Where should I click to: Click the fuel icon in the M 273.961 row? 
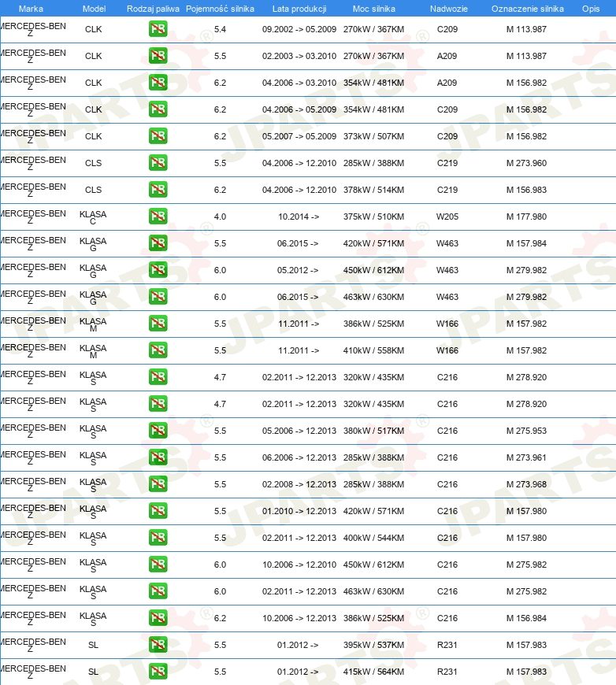point(158,457)
